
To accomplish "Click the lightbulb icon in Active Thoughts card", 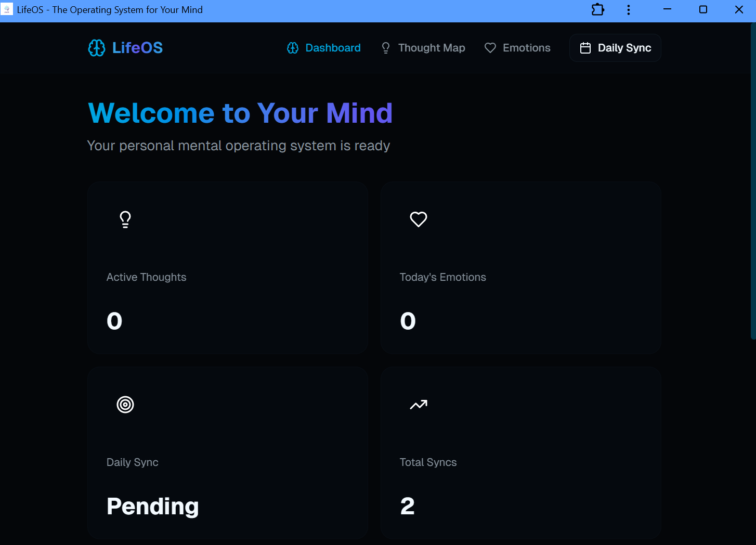I will [125, 219].
